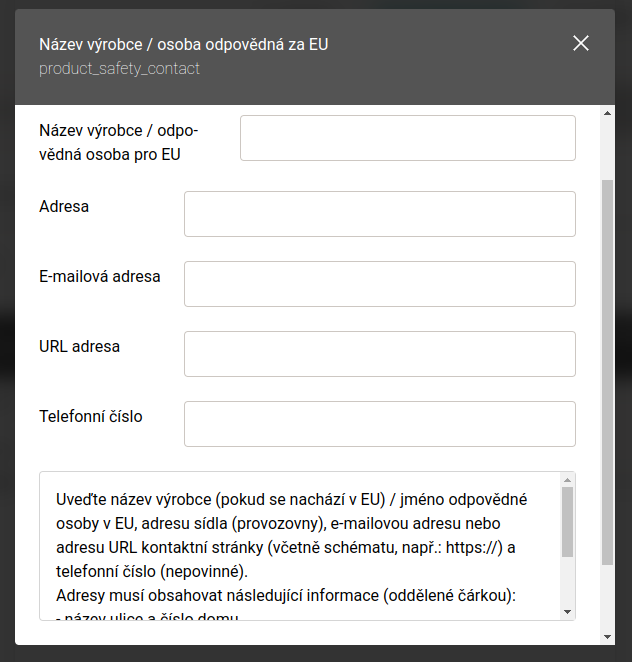632x662 pixels.
Task: Click the dialog scrollbar up arrow
Action: point(607,113)
